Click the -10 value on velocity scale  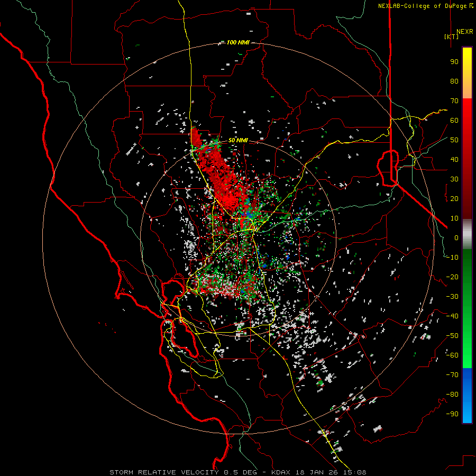pos(452,258)
